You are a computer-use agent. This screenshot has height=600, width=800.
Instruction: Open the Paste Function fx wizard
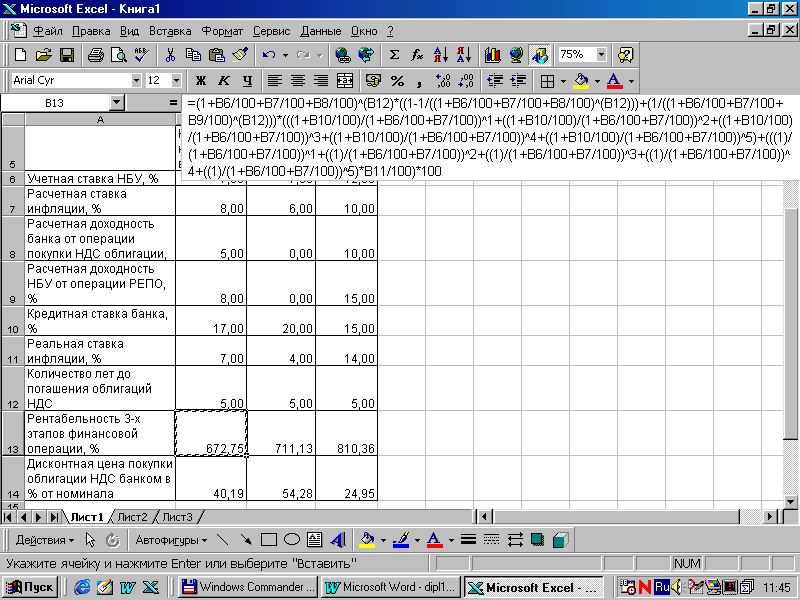[417, 55]
